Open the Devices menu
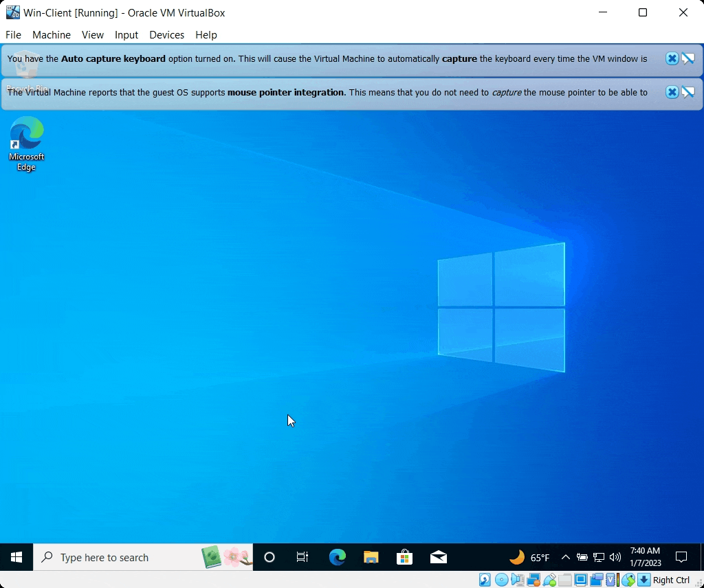Image resolution: width=704 pixels, height=588 pixels. pos(166,34)
